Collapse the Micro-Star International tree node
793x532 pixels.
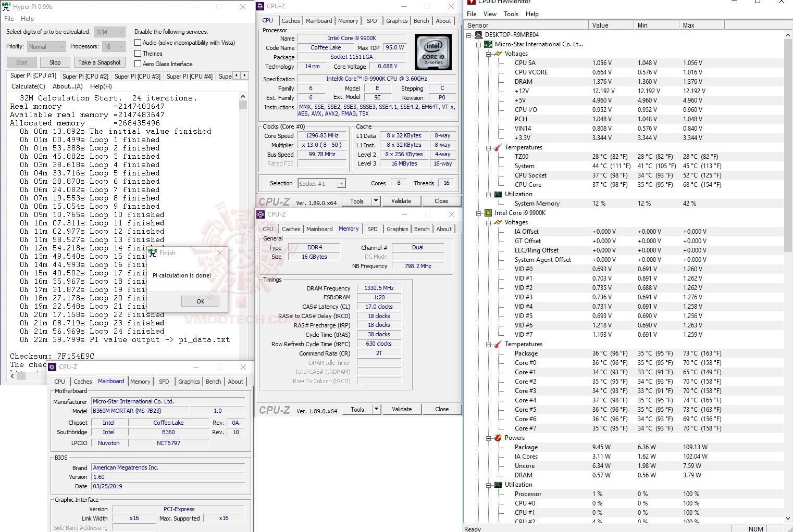[478, 44]
